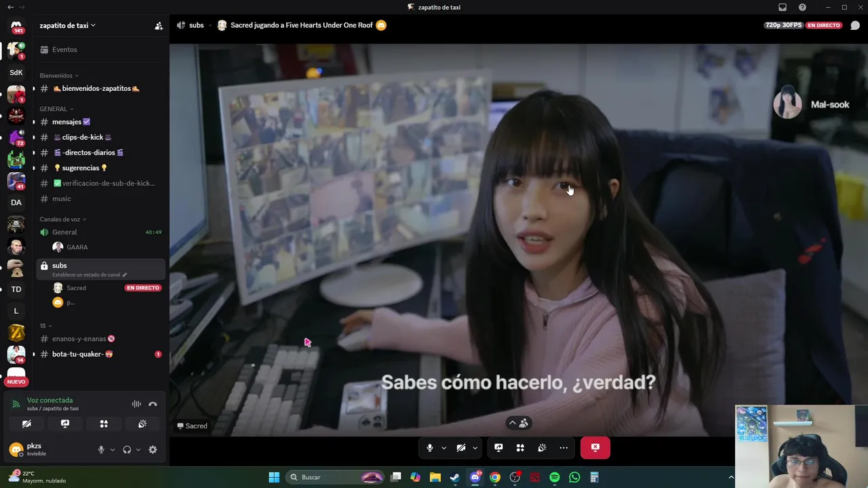Collapse the GENERAL category
This screenshot has height=488, width=868.
tap(56, 109)
